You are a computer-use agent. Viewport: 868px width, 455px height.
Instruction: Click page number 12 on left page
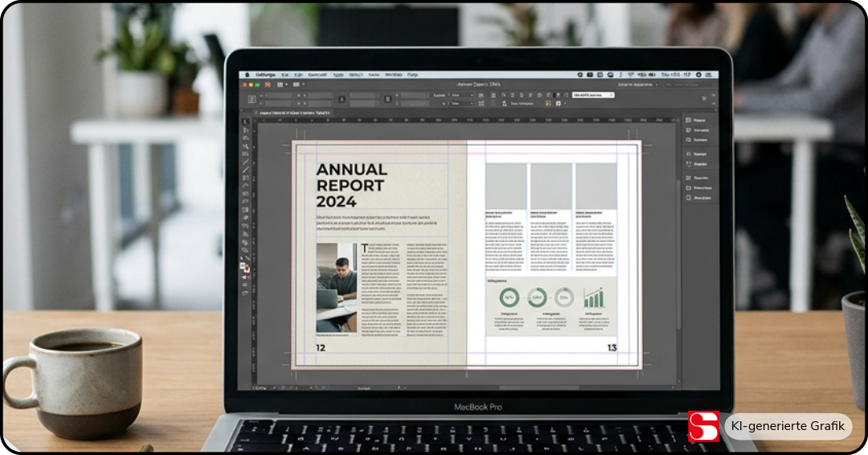coord(321,347)
